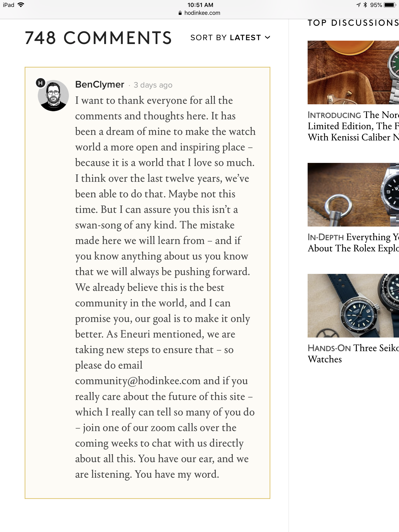Click the 3 days ago timestamp
Screen dimensions: 399x532
[153, 85]
